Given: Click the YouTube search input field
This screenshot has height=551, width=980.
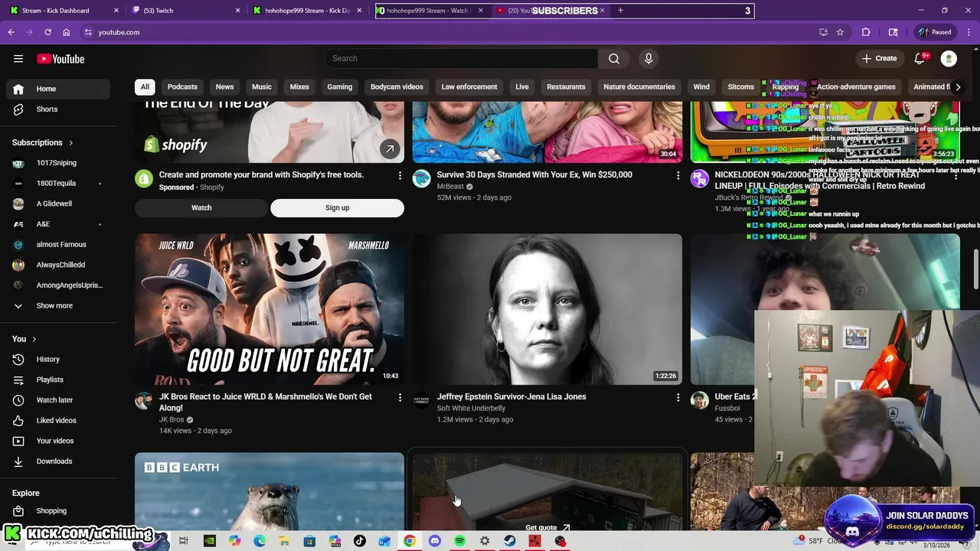Looking at the screenshot, I should (461, 59).
